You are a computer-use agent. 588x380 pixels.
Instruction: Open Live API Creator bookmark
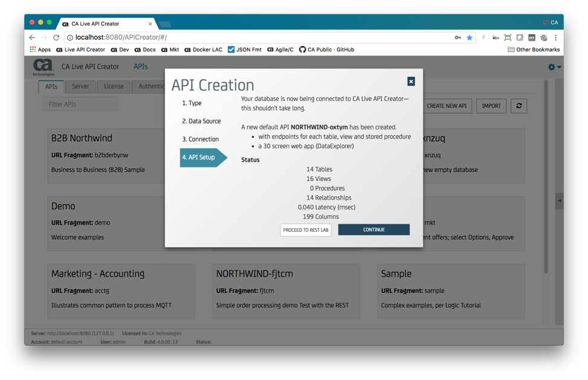[80, 50]
